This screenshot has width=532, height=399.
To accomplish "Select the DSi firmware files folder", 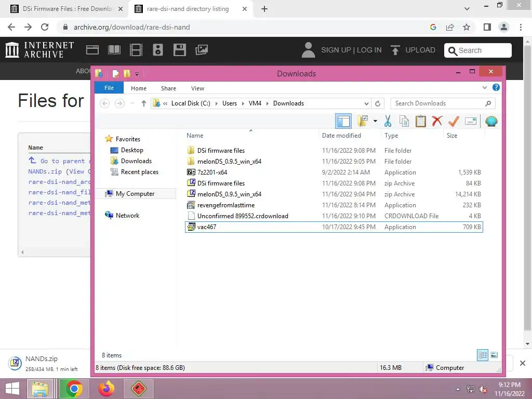I will click(334, 150).
